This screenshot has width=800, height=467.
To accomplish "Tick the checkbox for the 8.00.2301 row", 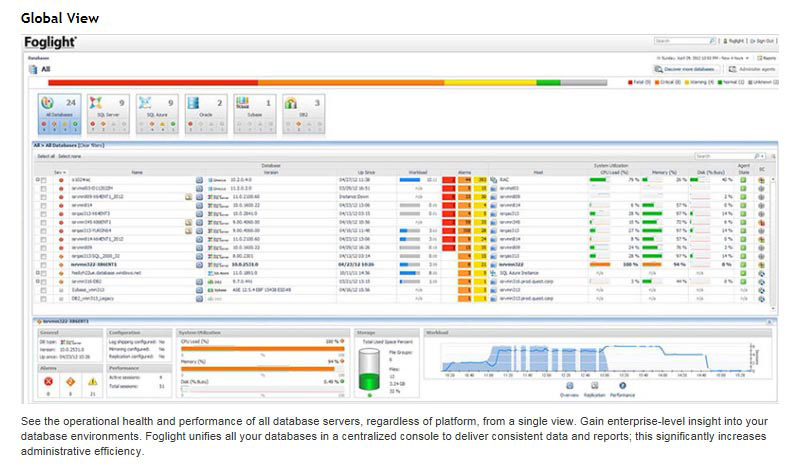I will point(43,257).
